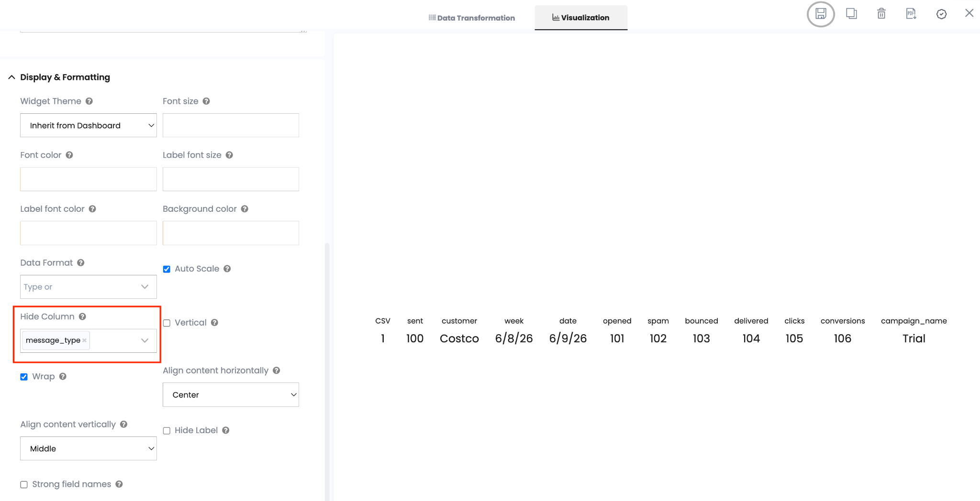Click the Background color field
Image resolution: width=980 pixels, height=501 pixels.
[231, 233]
